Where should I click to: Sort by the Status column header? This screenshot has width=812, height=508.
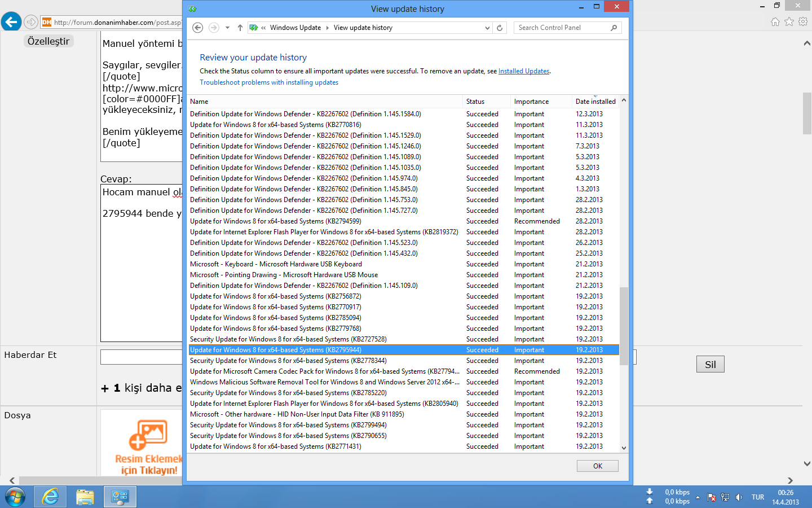487,102
